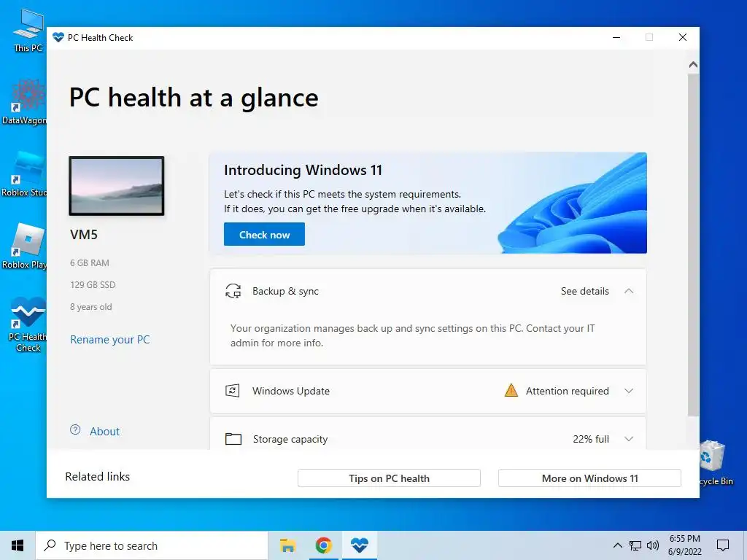This screenshot has width=747, height=560.
Task: Open the taskbar clock and date
Action: click(x=684, y=545)
